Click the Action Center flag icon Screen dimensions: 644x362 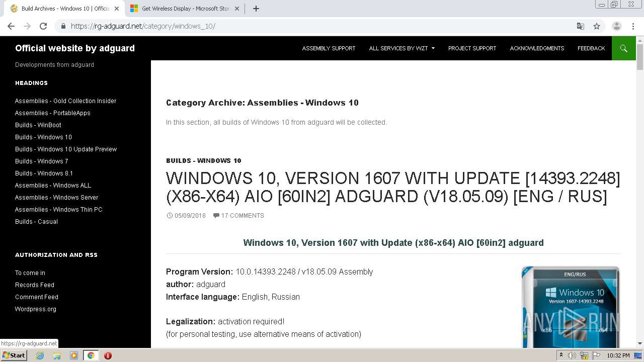(x=597, y=355)
